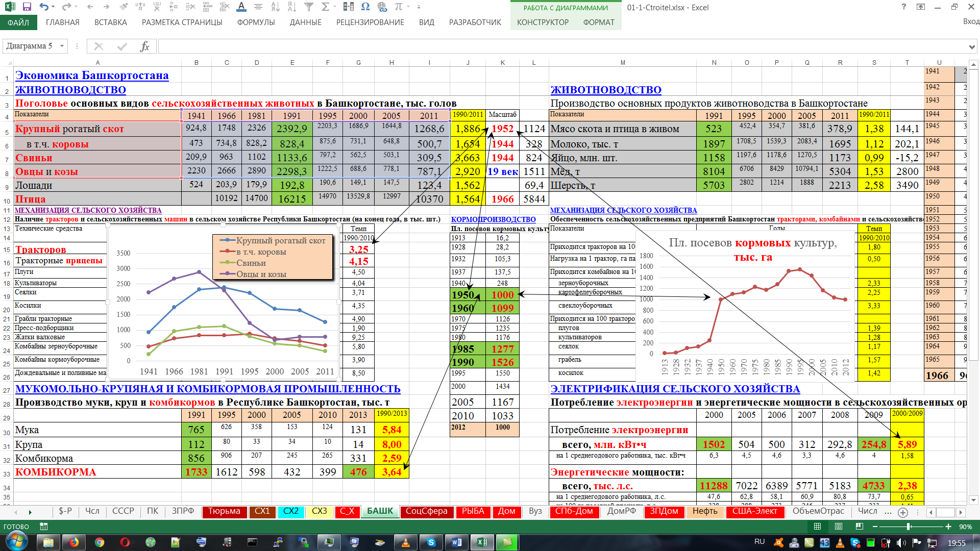Viewport: 980px width, 551px height.
Task: Click the Filter funnel icon
Action: 309,7
